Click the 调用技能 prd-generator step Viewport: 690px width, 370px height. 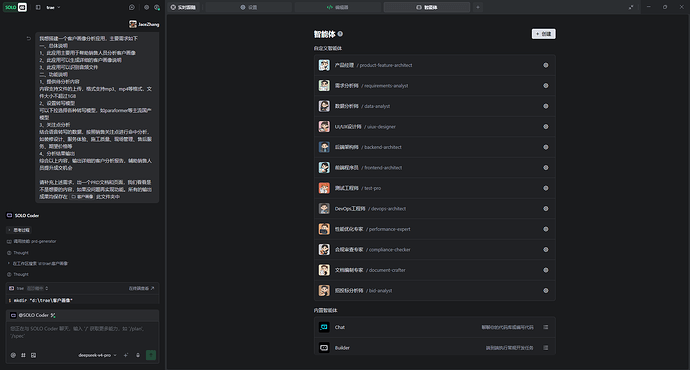(32, 242)
